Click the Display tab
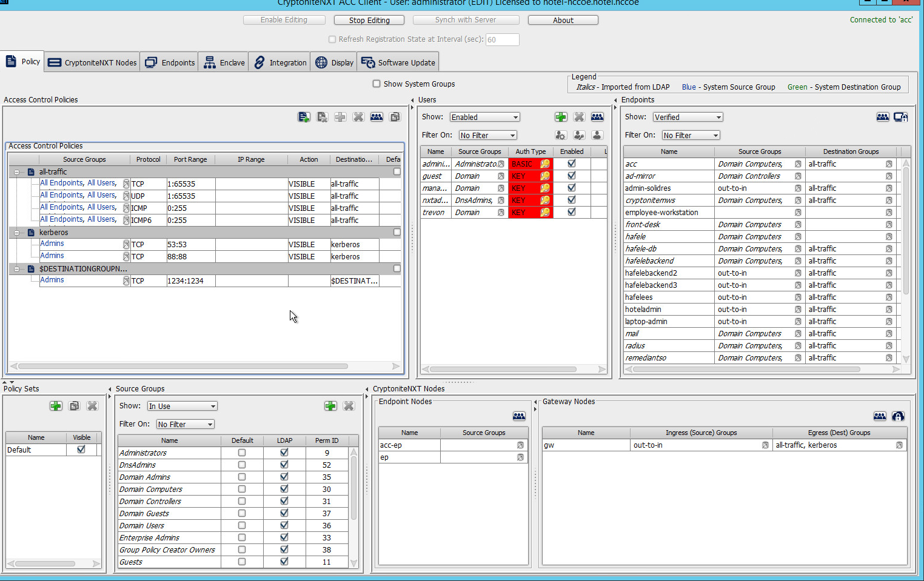The width and height of the screenshot is (924, 581). [334, 62]
